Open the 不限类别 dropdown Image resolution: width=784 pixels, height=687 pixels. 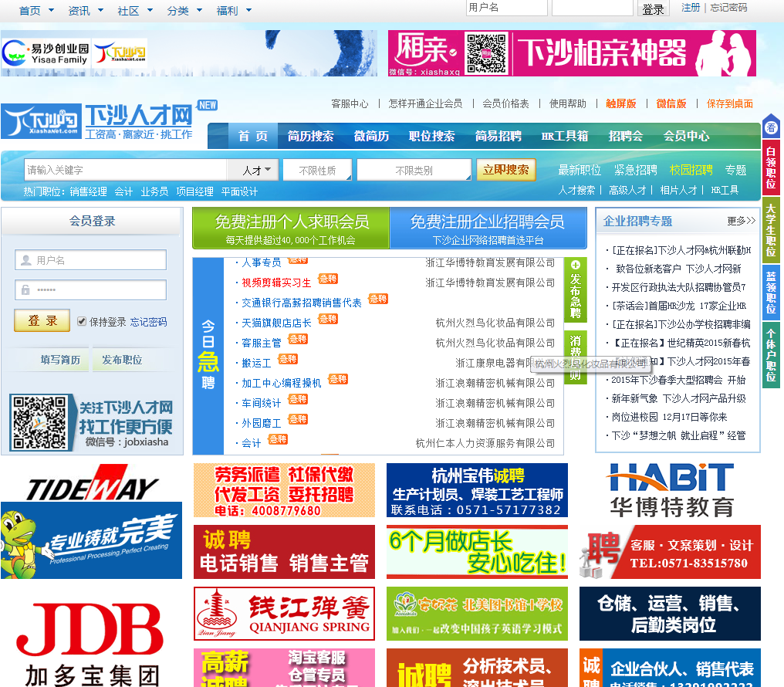[414, 170]
